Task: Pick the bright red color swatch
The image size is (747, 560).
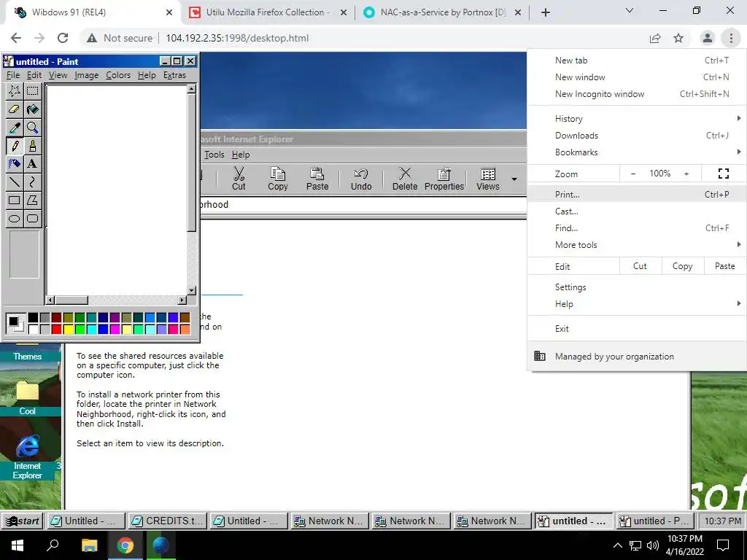Action: pyautogui.click(x=57, y=329)
